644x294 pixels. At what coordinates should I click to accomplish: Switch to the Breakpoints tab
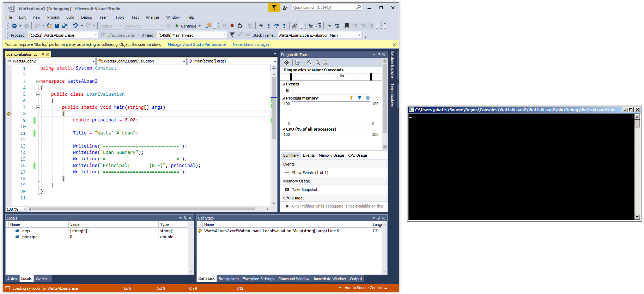point(229,279)
